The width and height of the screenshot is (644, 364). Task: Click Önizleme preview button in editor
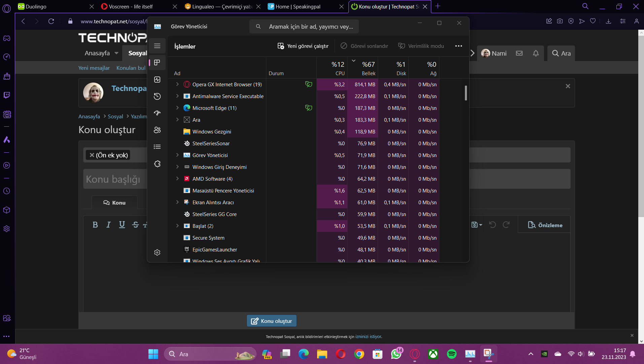545,225
